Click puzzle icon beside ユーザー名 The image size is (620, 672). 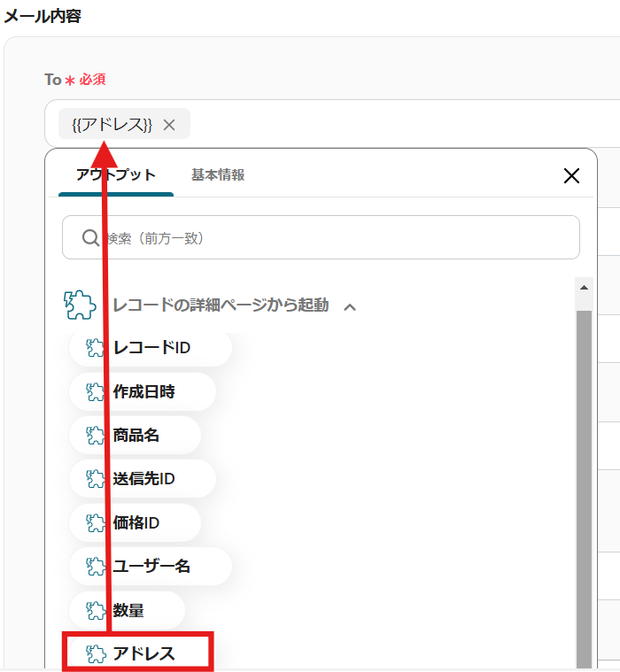[x=95, y=567]
